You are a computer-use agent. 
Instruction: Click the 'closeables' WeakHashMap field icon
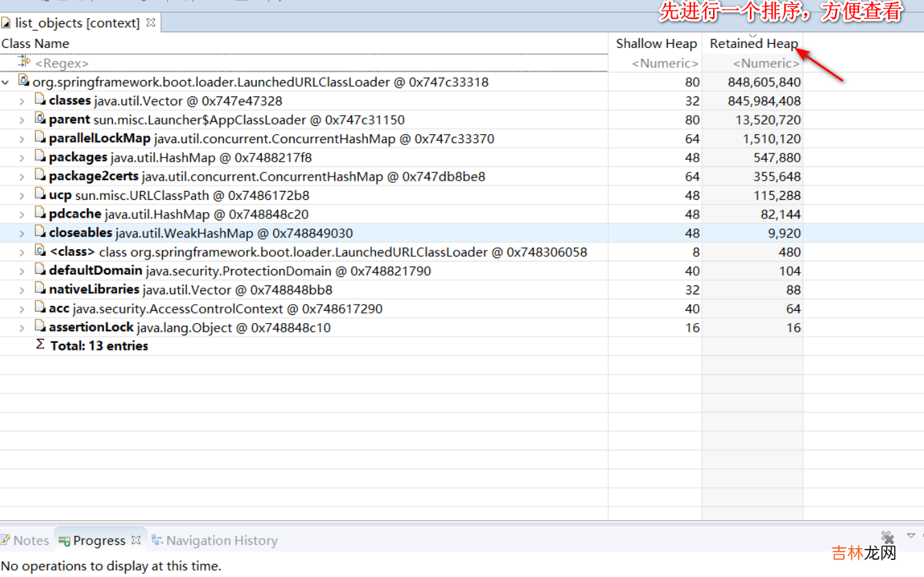coord(40,233)
